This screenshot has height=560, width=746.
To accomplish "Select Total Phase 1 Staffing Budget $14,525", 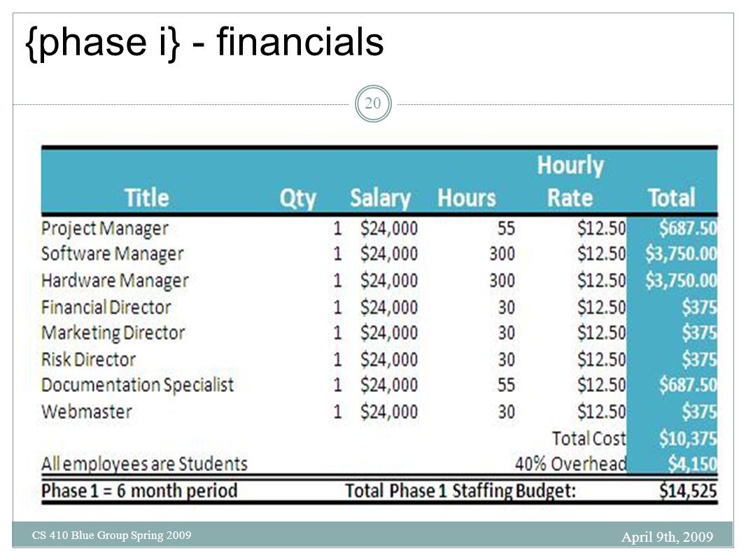I will coord(687,491).
